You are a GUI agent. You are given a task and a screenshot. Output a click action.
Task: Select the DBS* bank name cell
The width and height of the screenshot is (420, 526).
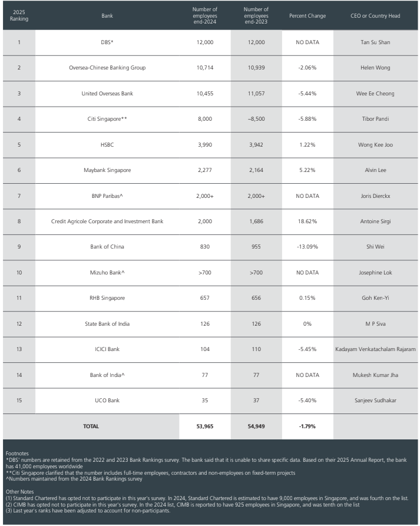pos(107,42)
